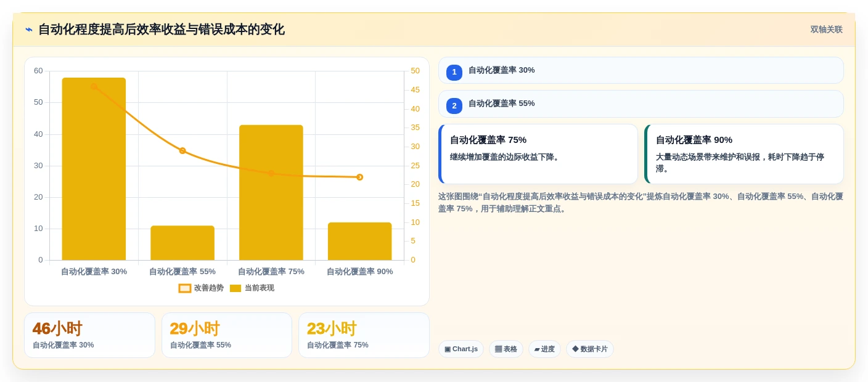This screenshot has height=382, width=868.
Task: Select the bar for 自动化覆盖率 30%
Action: 94,169
